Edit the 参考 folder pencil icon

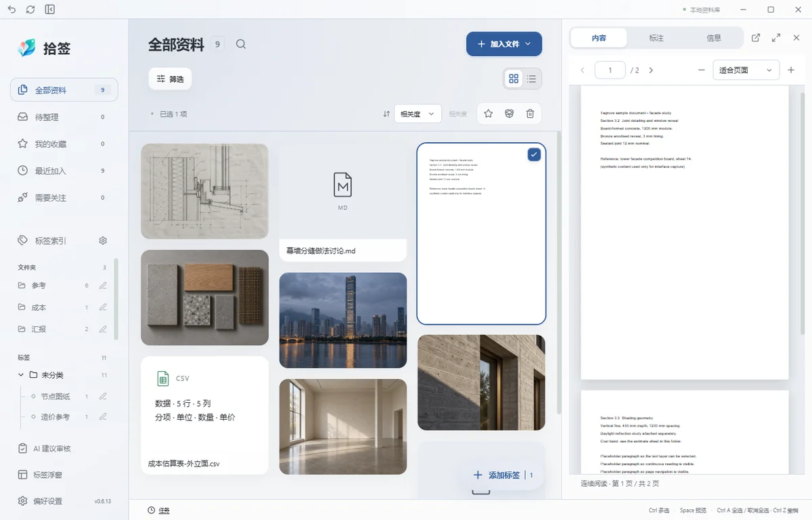point(103,286)
